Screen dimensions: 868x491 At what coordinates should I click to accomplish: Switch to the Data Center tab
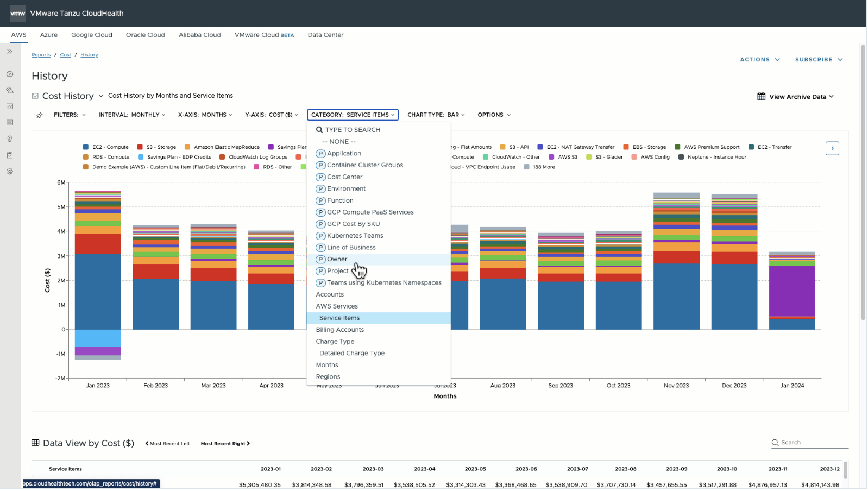click(326, 35)
